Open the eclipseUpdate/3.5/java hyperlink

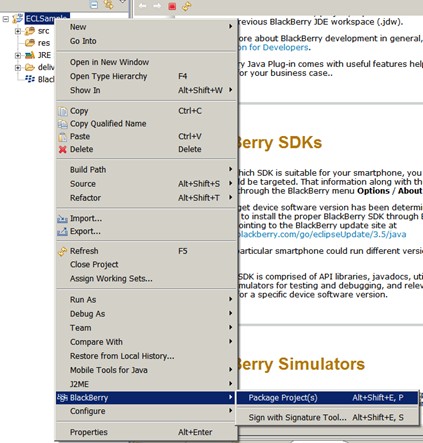pos(322,234)
